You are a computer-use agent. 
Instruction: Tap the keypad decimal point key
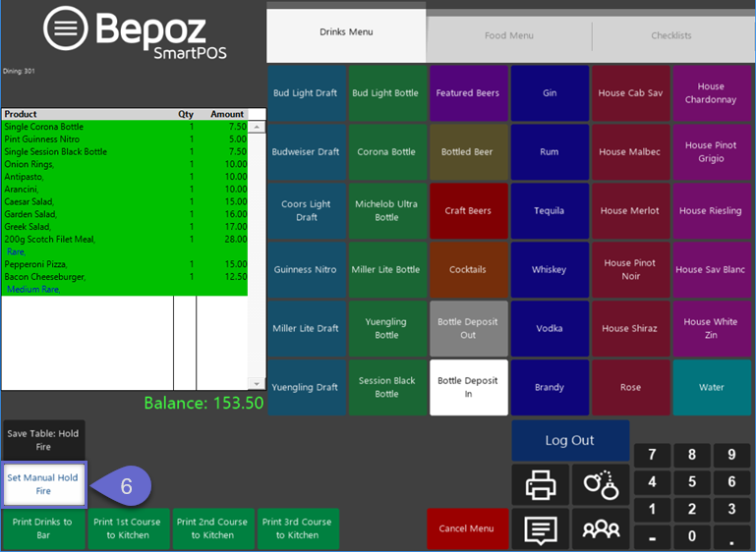click(731, 536)
